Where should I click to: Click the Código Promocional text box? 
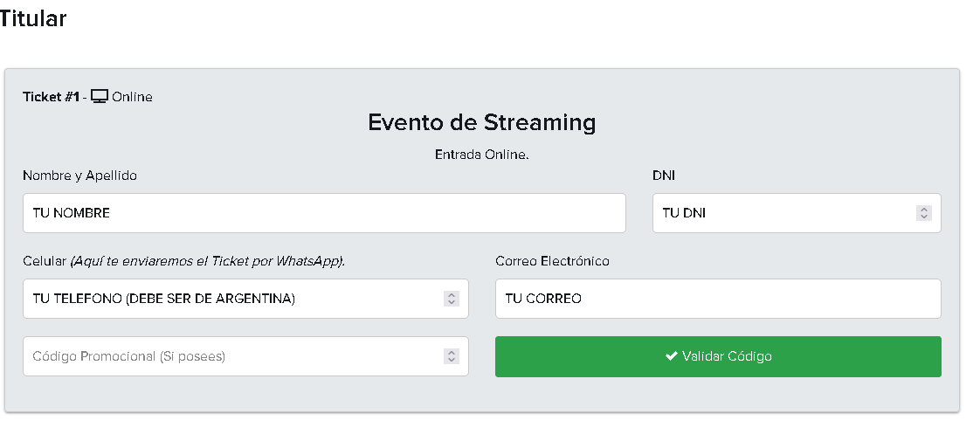coord(245,356)
